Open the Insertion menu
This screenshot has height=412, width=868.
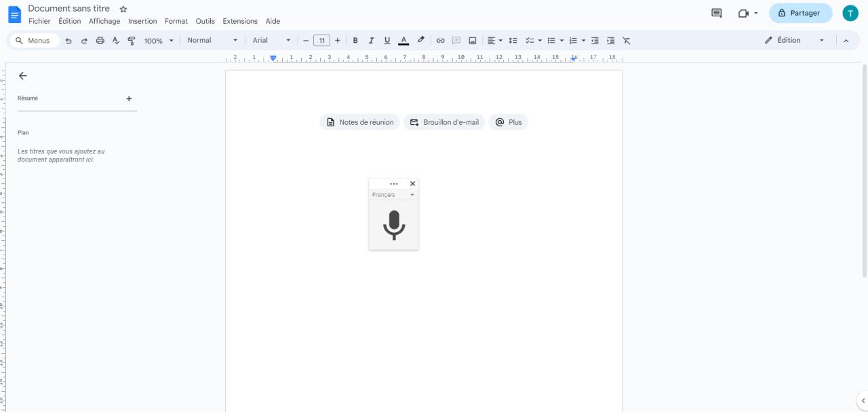click(x=142, y=21)
